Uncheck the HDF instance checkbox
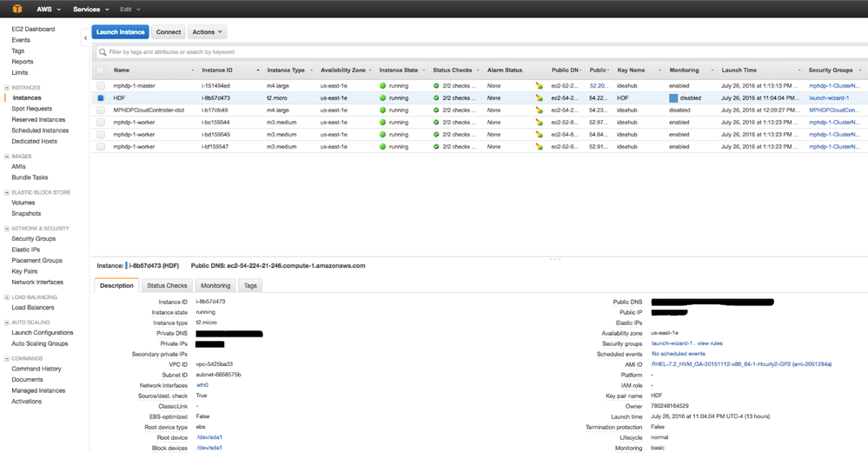This screenshot has width=868, height=453. click(x=101, y=98)
